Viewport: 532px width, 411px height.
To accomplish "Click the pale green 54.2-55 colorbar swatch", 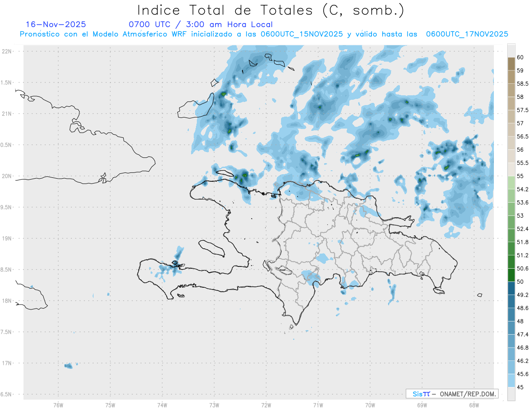I will pos(511,183).
